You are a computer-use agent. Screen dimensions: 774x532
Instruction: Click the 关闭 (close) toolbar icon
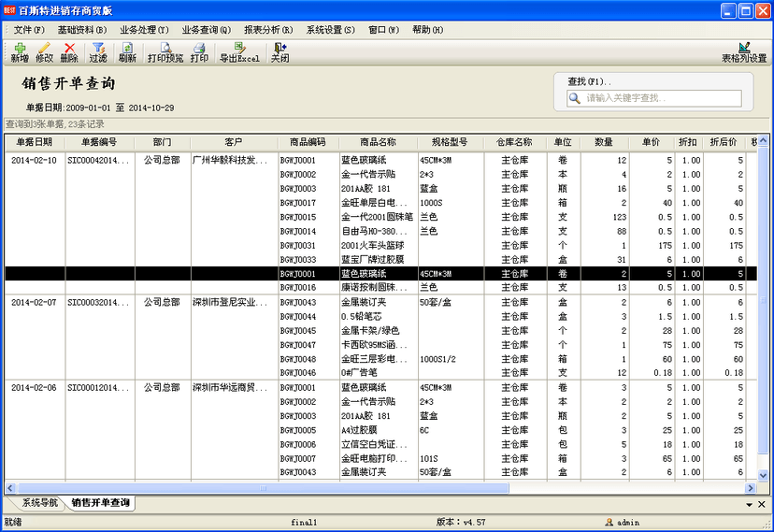[x=279, y=52]
